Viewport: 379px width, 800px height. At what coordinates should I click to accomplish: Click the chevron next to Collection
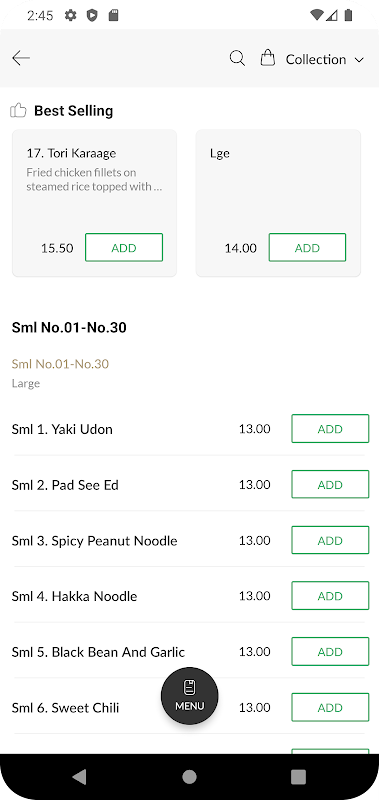(x=359, y=60)
